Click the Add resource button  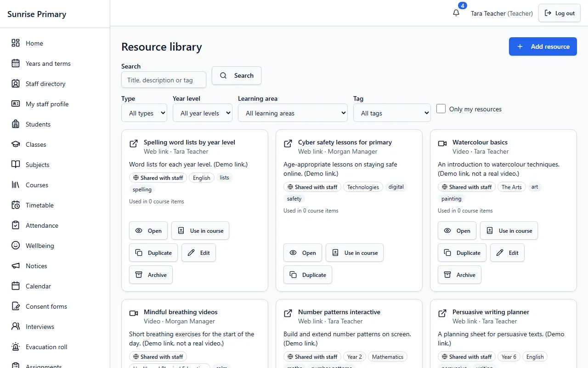pyautogui.click(x=543, y=46)
